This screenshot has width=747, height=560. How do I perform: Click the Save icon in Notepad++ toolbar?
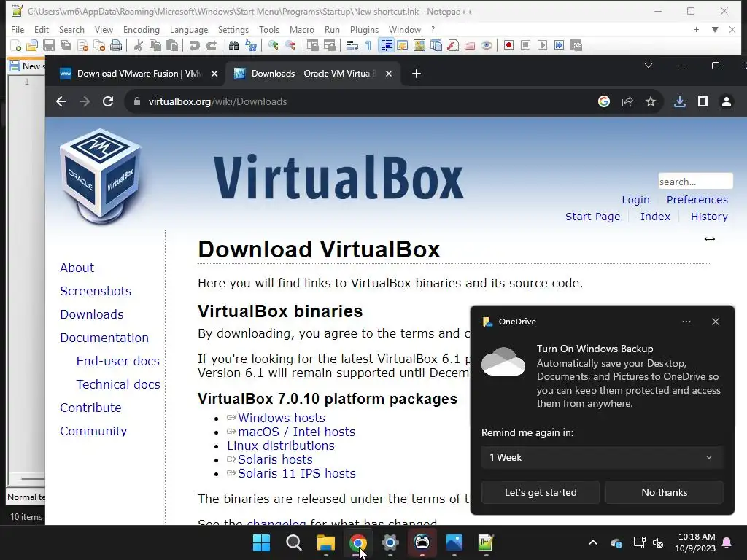[49, 45]
